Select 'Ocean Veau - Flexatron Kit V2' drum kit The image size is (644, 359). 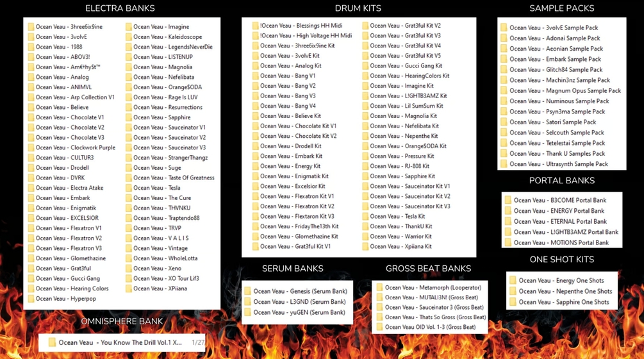(297, 206)
